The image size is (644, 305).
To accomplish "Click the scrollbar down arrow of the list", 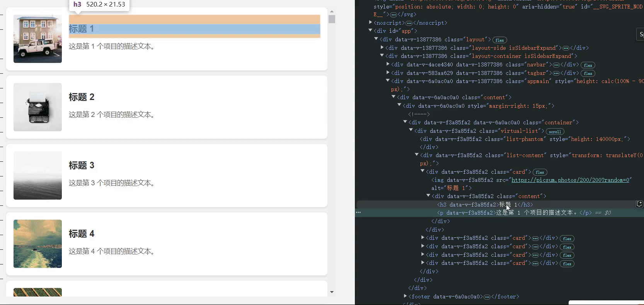I will (332, 292).
